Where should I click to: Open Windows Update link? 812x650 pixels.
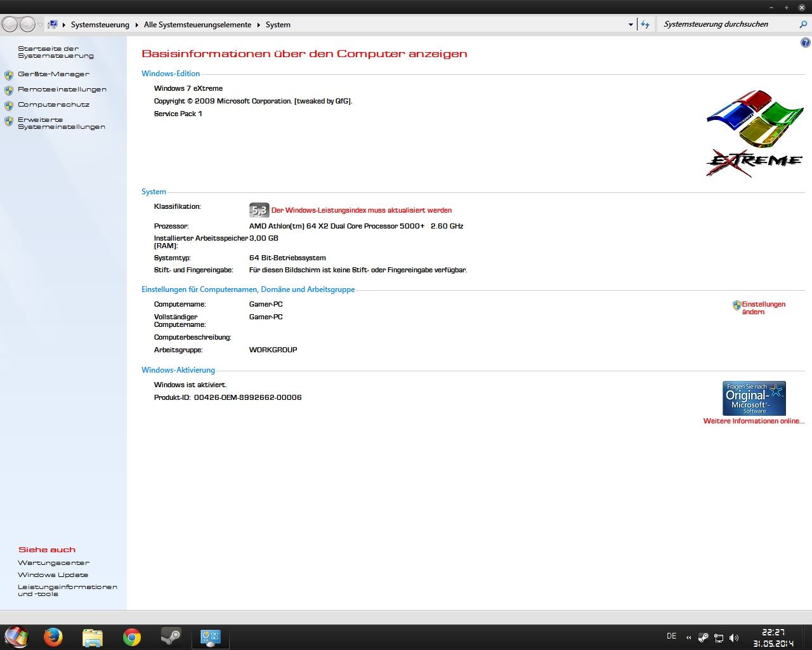[53, 575]
